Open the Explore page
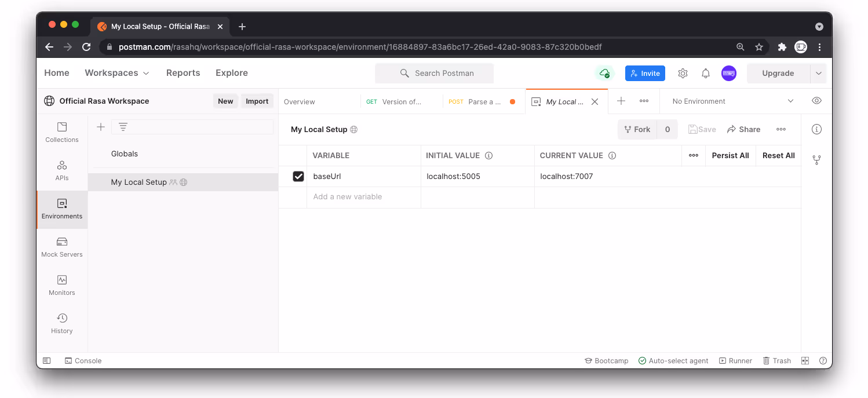The width and height of the screenshot is (868, 398). coord(232,73)
